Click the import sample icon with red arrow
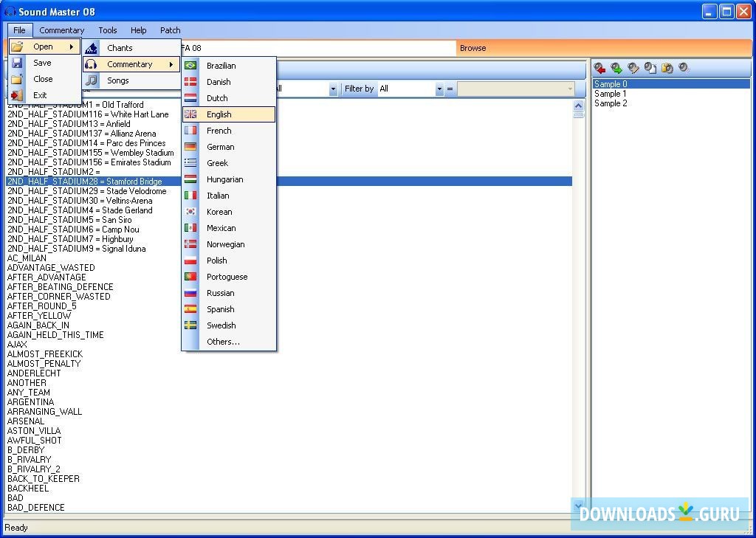The image size is (756, 538). pyautogui.click(x=599, y=68)
